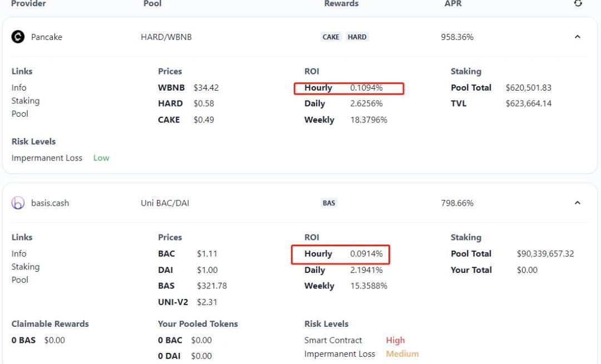Open the Staking link under Pancake
601x364 pixels.
point(26,101)
